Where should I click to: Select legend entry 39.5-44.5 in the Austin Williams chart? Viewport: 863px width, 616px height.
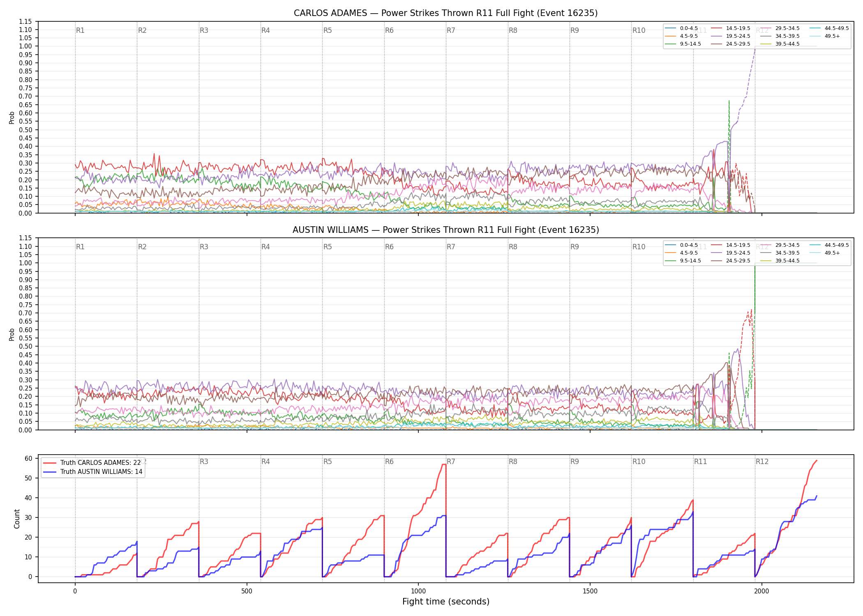tap(780, 261)
